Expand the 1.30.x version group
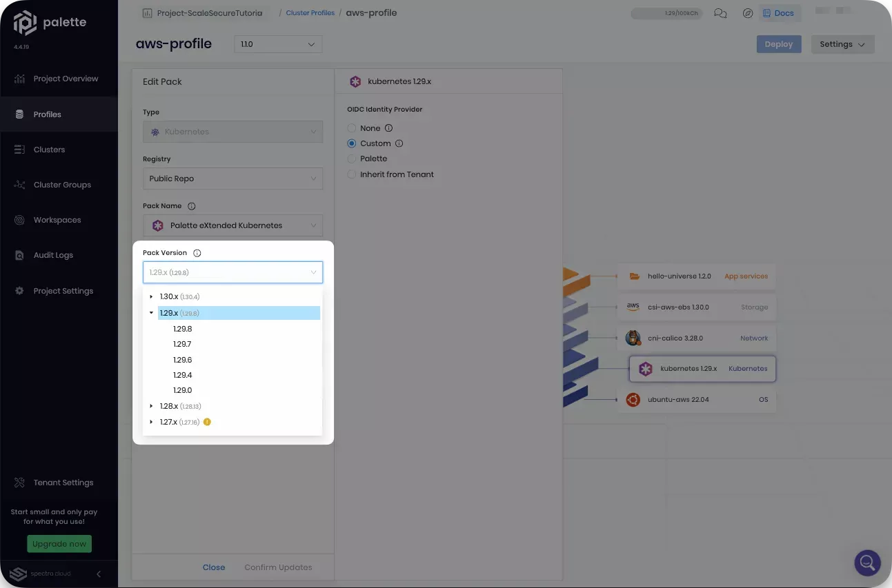 pyautogui.click(x=152, y=296)
